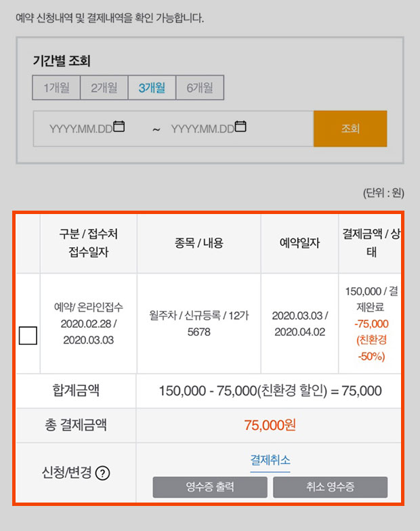
Task: Click the 75,000원 total payment amount
Action: pyautogui.click(x=270, y=425)
